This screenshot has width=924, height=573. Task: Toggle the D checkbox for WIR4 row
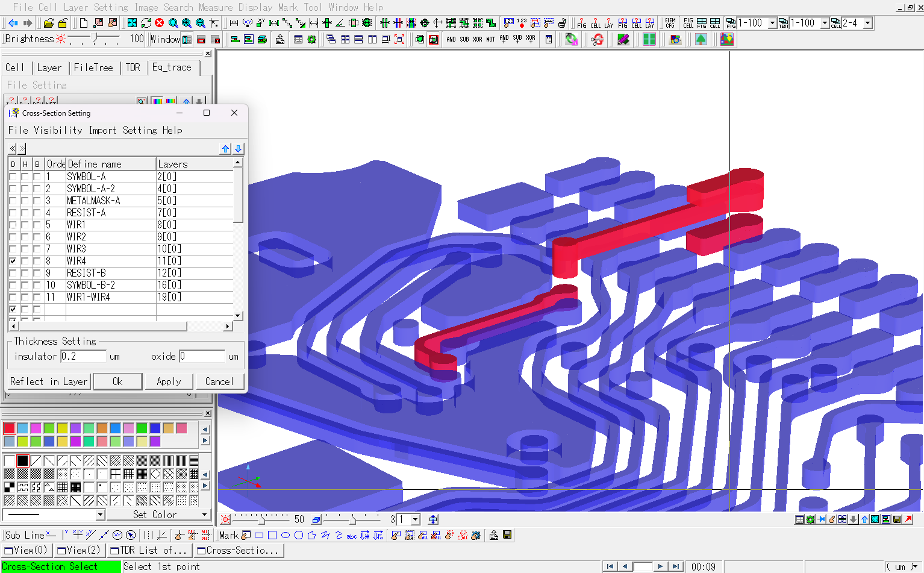13,261
